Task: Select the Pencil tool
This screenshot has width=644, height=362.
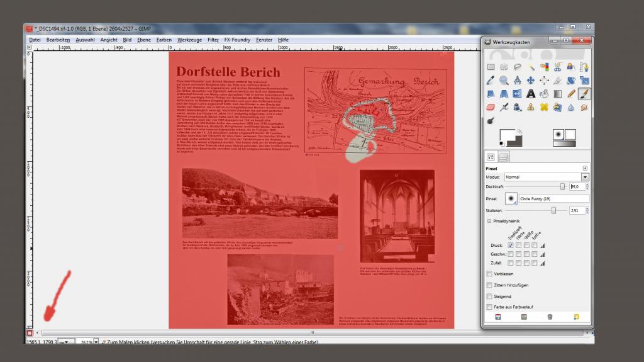Action: click(571, 94)
